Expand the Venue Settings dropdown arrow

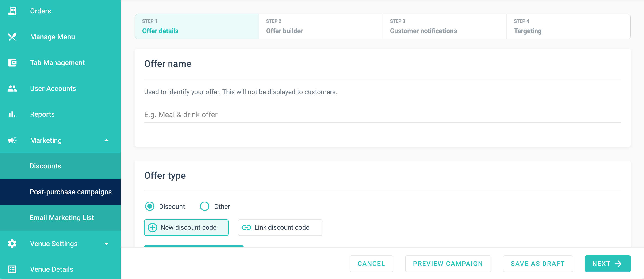coord(107,244)
